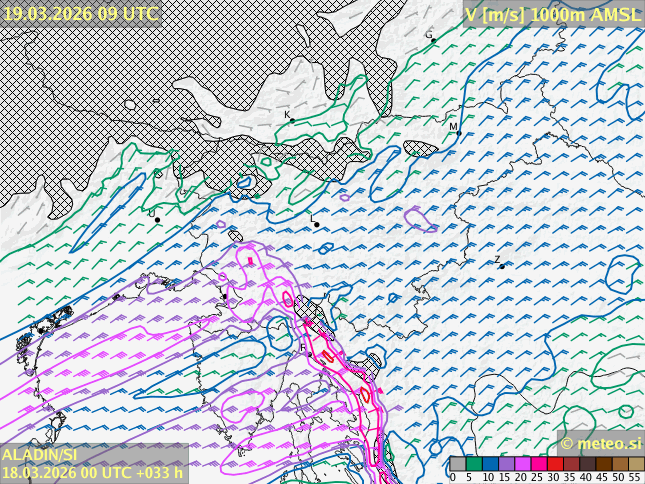
Task: Click the city marker dot labeled Z
Action: tap(502, 266)
